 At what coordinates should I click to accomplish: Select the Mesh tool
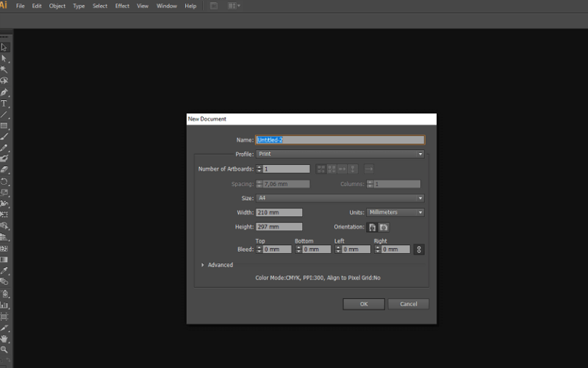coord(4,249)
